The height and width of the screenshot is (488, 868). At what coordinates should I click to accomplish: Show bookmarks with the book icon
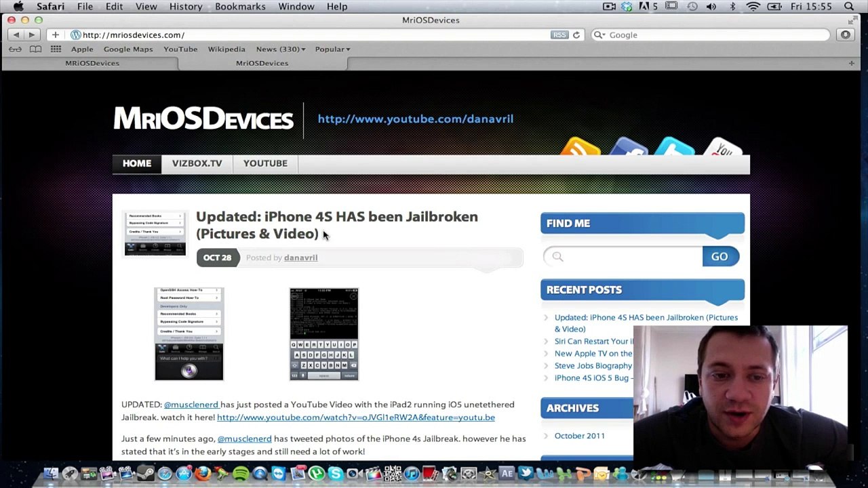point(35,49)
